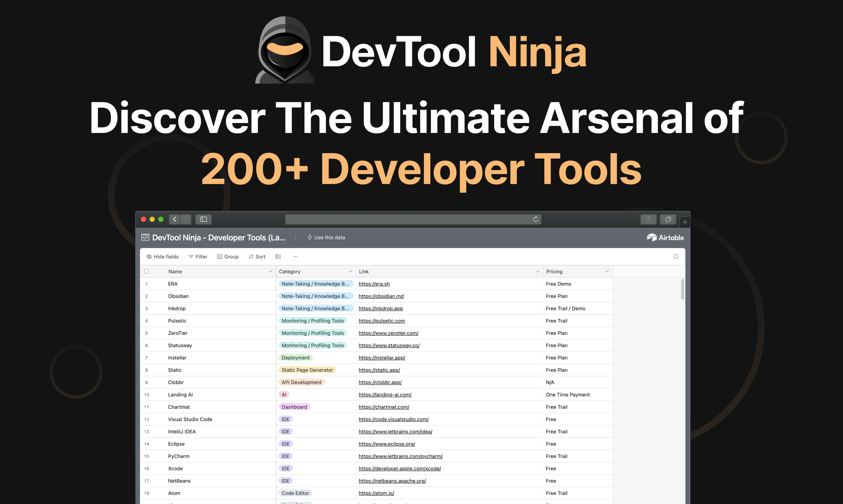Open the code.visualstudio.com link
This screenshot has width=843, height=504.
pos(394,419)
